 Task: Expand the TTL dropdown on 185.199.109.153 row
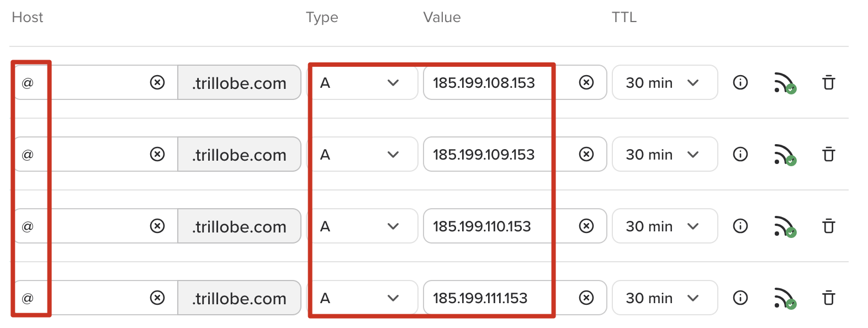tap(664, 155)
